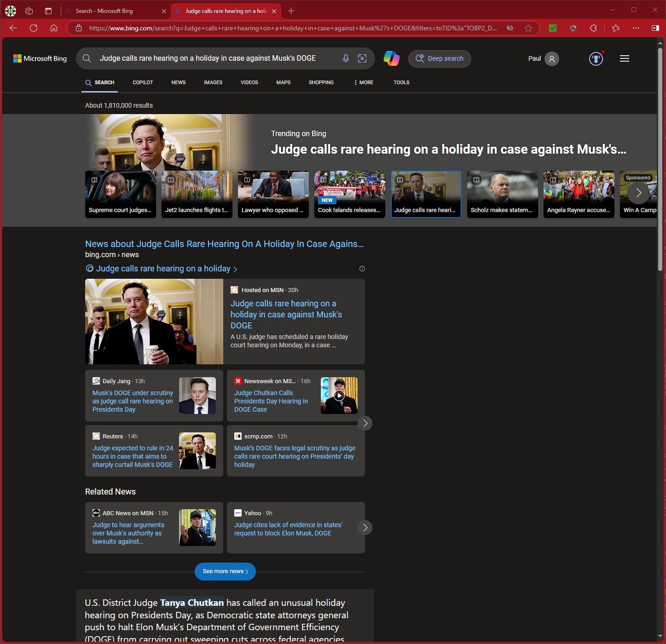Click the green checkmark extension icon
This screenshot has width=666, height=644.
[x=553, y=28]
